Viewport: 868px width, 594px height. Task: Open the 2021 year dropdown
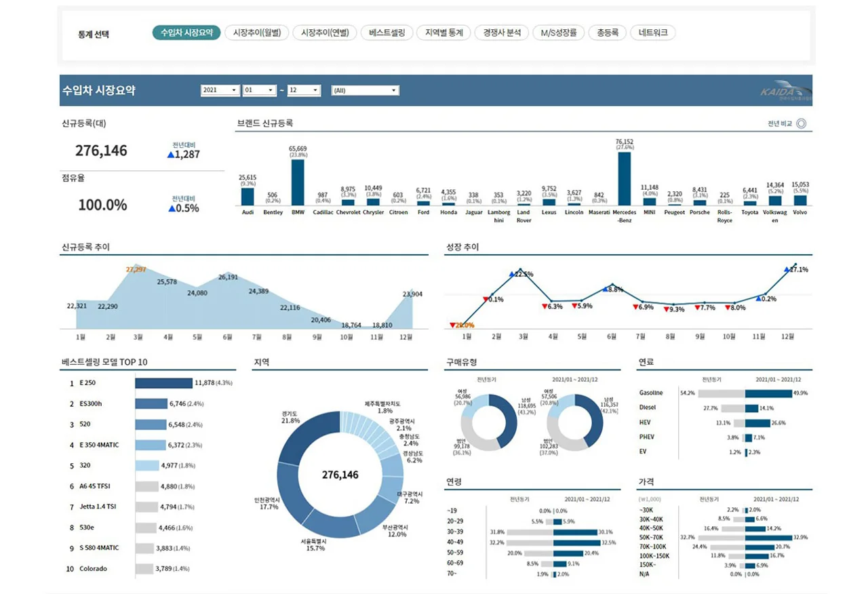(220, 90)
